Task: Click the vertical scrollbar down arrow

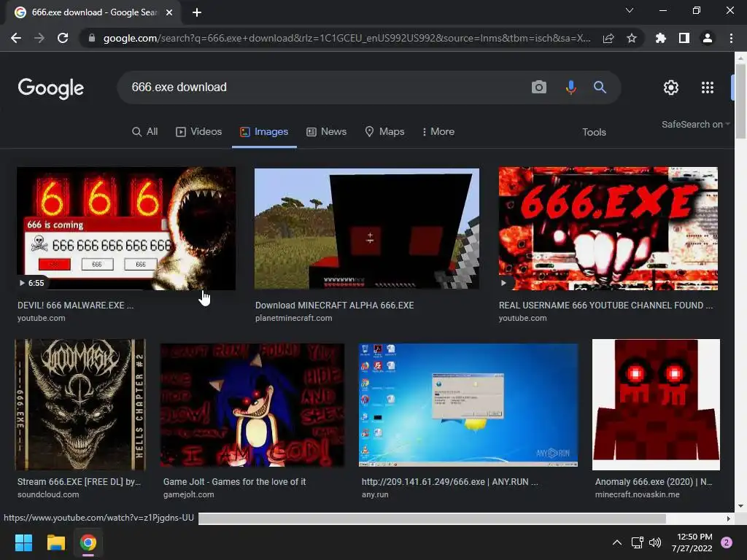Action: 740,507
